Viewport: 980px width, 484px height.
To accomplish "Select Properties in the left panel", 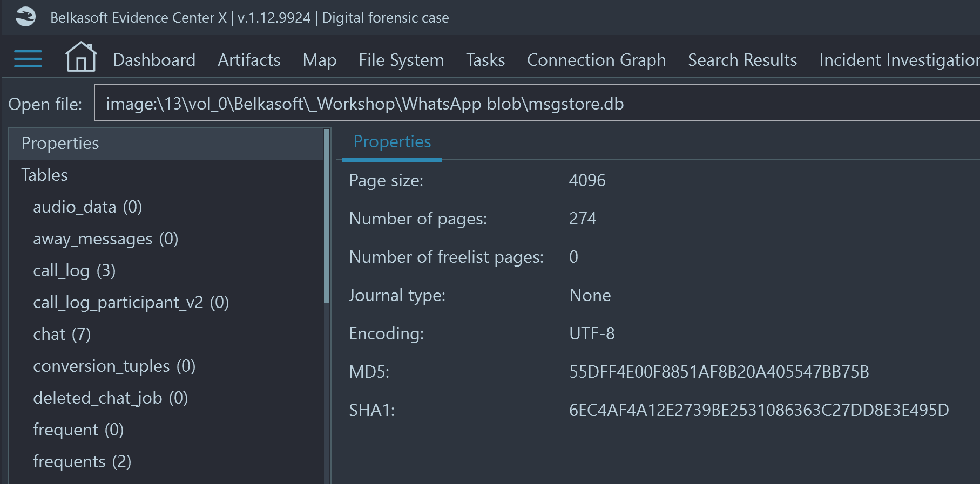I will pyautogui.click(x=165, y=144).
